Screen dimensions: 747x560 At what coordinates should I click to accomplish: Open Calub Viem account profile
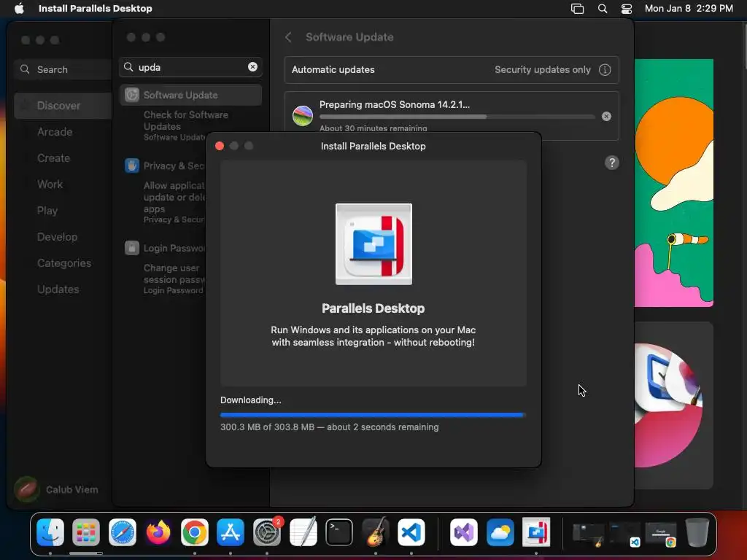56,489
